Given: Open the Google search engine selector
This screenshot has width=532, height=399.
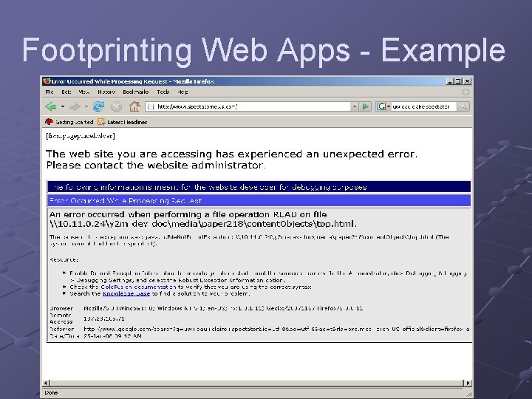Looking at the screenshot, I should [383, 106].
